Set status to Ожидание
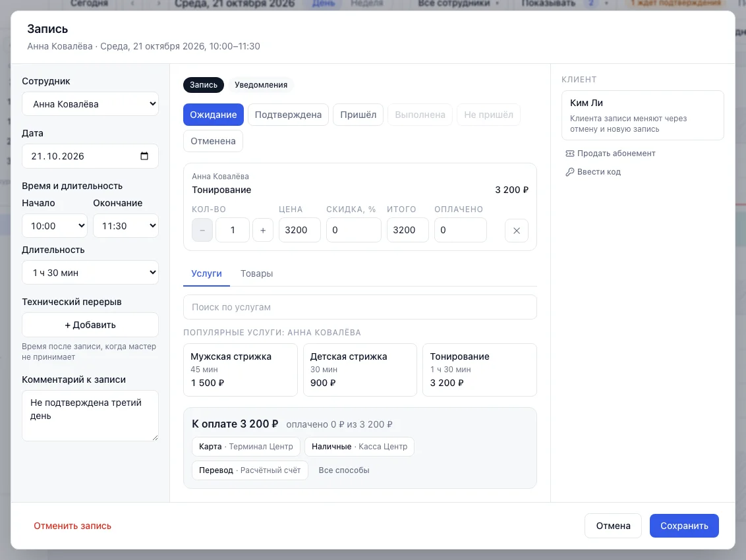Screen dimensions: 746x560 (x=213, y=115)
